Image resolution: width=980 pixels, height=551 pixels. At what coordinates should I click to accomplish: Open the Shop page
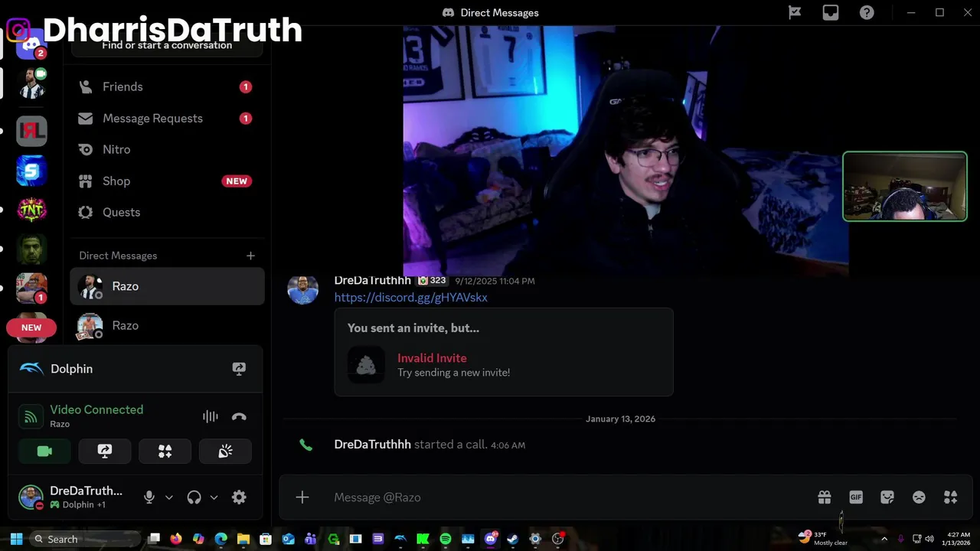tap(167, 181)
